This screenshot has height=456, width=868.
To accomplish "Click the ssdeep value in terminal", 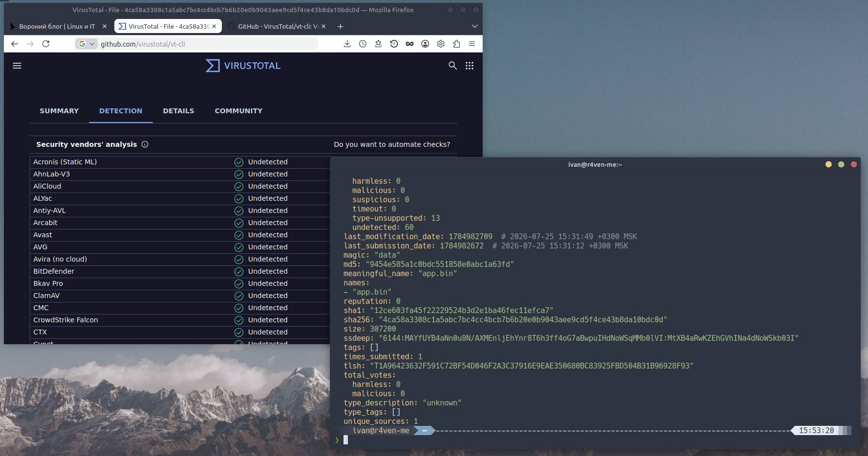I will point(589,338).
